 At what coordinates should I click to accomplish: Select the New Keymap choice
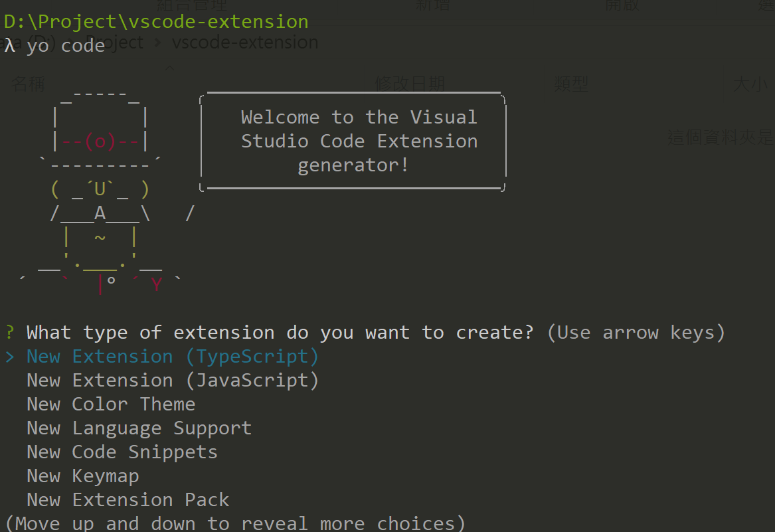tap(83, 476)
